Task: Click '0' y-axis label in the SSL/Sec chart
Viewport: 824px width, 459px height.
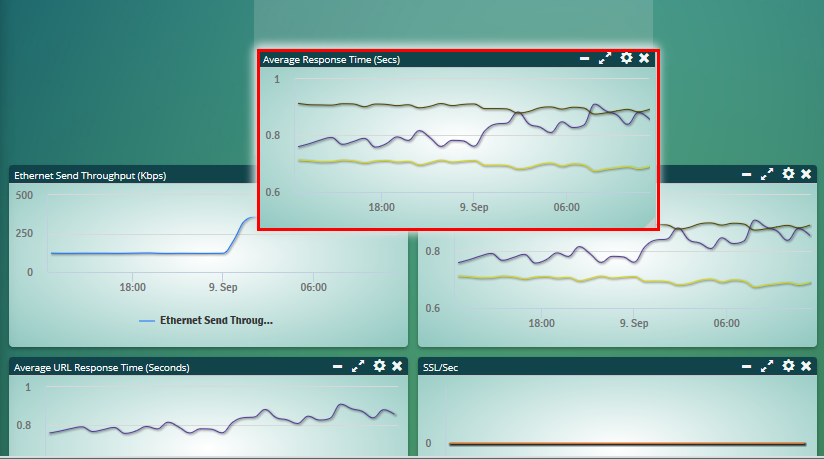Action: [428, 443]
